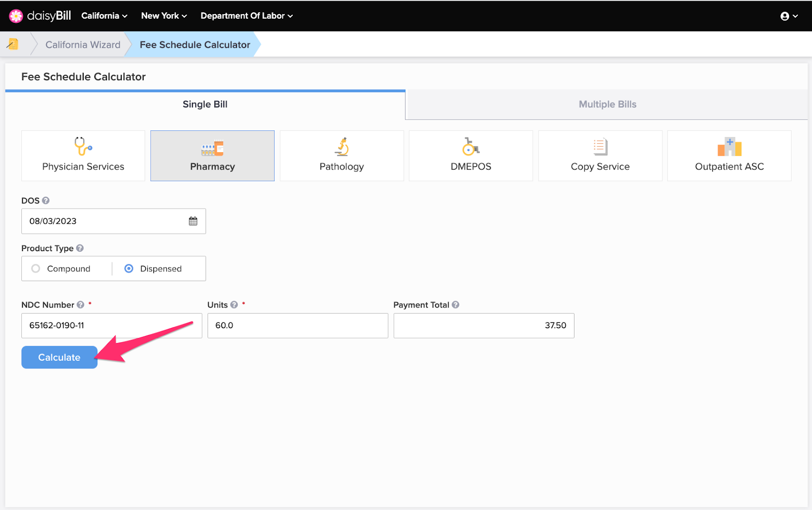The width and height of the screenshot is (812, 510).
Task: Open the New York dropdown menu
Action: (x=164, y=16)
